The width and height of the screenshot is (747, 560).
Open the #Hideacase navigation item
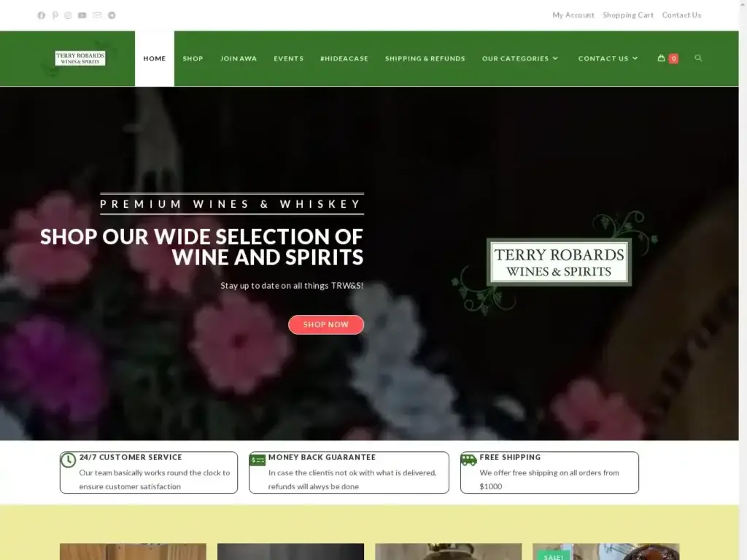(x=344, y=58)
